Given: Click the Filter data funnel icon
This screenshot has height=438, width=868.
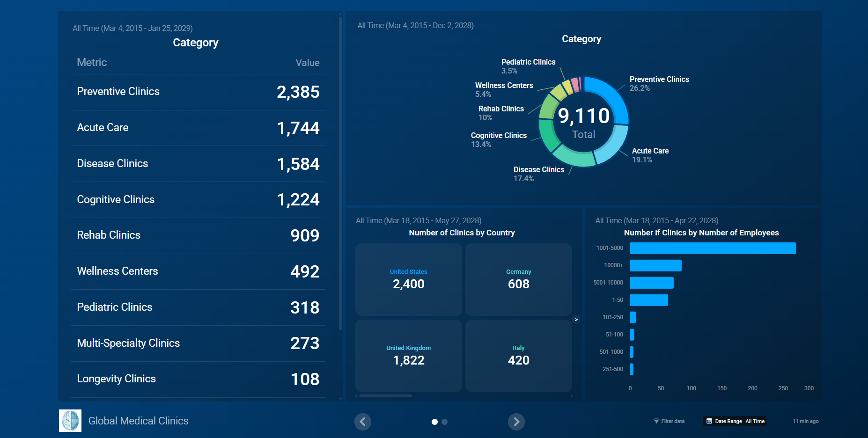Looking at the screenshot, I should (x=656, y=421).
